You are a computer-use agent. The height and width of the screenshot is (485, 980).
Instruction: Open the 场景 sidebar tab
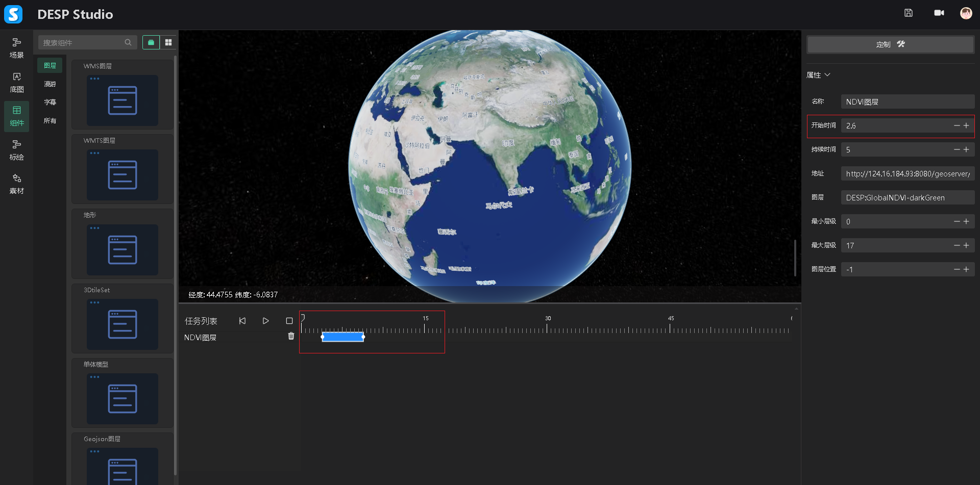[17, 48]
